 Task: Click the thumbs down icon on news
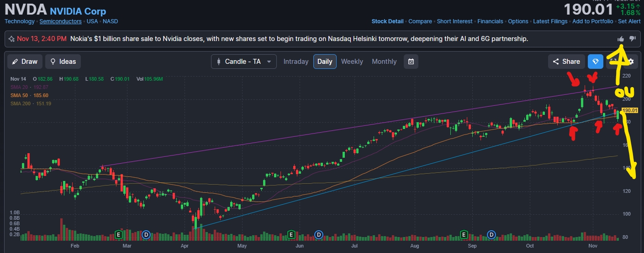pyautogui.click(x=633, y=39)
